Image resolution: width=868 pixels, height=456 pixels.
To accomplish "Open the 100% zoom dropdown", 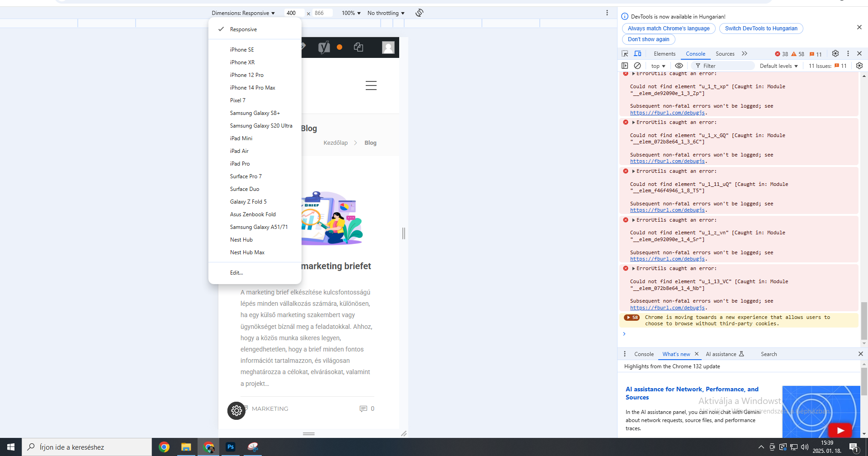I will [351, 13].
